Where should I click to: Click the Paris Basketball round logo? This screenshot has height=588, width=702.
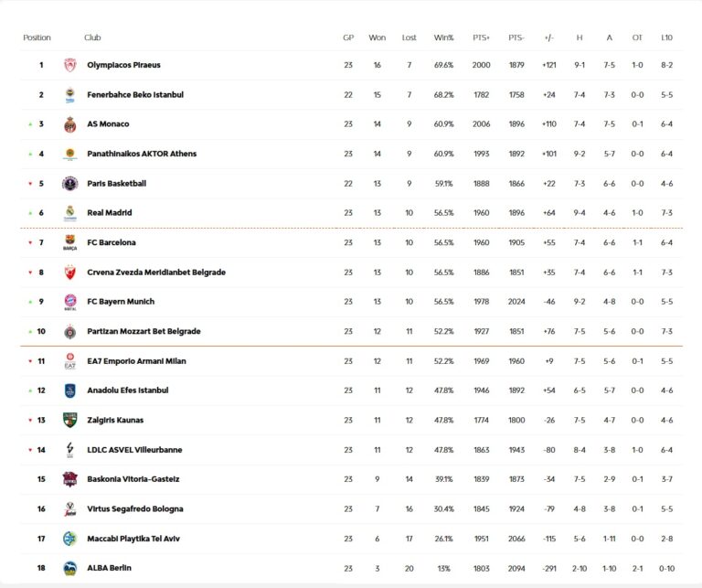70,184
